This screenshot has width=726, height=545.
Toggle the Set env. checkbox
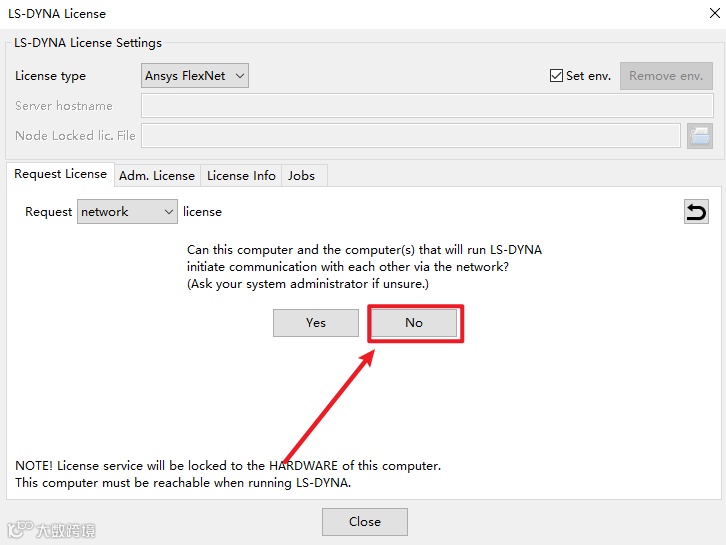point(556,75)
